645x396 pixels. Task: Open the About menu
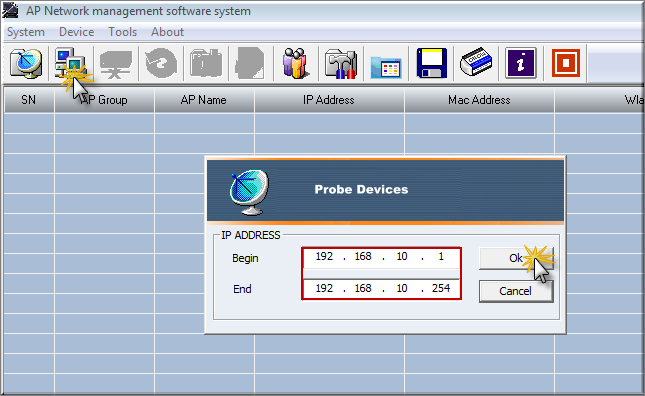167,32
